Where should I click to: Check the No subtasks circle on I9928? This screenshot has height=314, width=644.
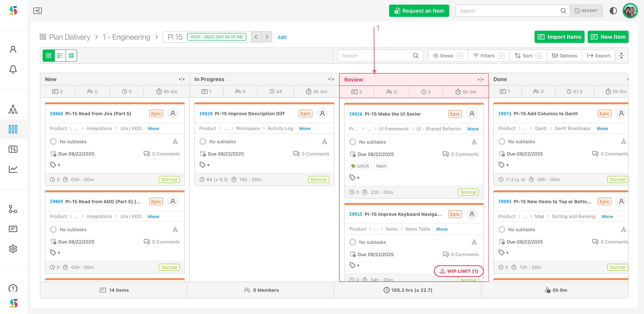click(203, 141)
